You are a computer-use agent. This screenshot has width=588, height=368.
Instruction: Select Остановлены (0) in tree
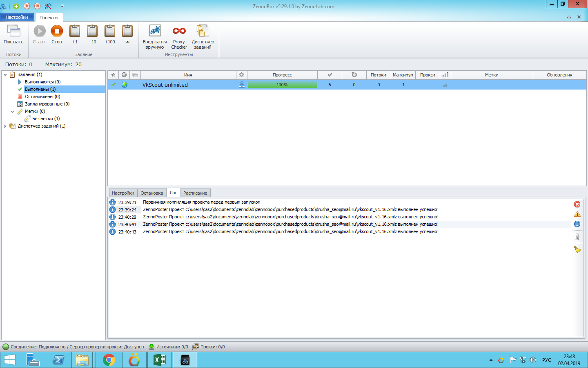point(42,96)
